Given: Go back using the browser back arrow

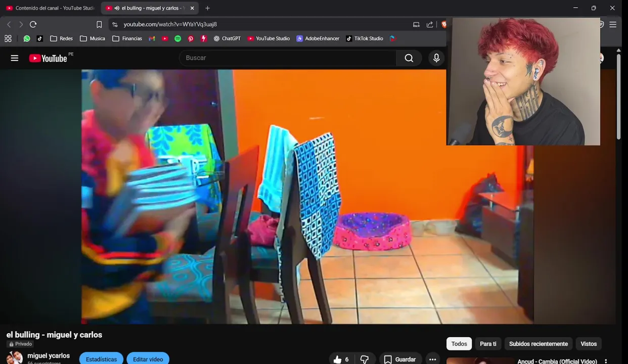Looking at the screenshot, I should pos(9,24).
